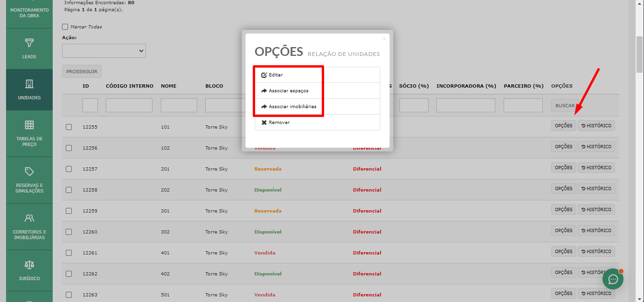This screenshot has height=302, width=644.
Task: Click the Reservada status of unit 12257
Action: click(268, 169)
